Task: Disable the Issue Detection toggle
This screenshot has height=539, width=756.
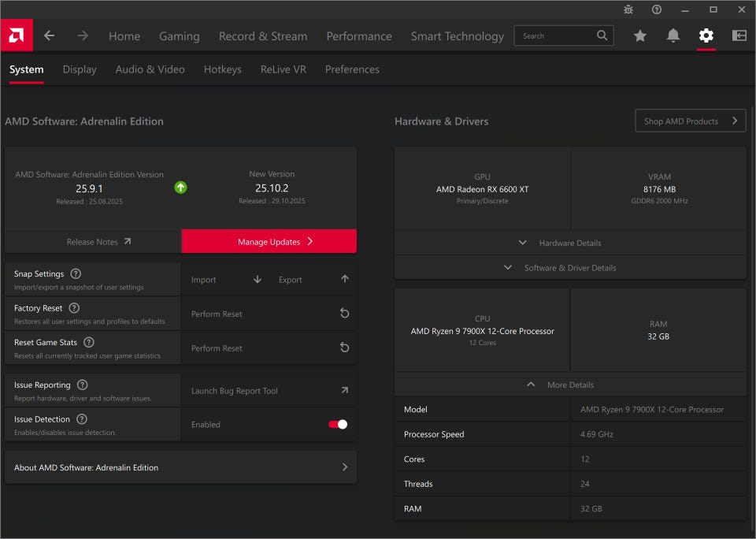Action: [x=338, y=424]
